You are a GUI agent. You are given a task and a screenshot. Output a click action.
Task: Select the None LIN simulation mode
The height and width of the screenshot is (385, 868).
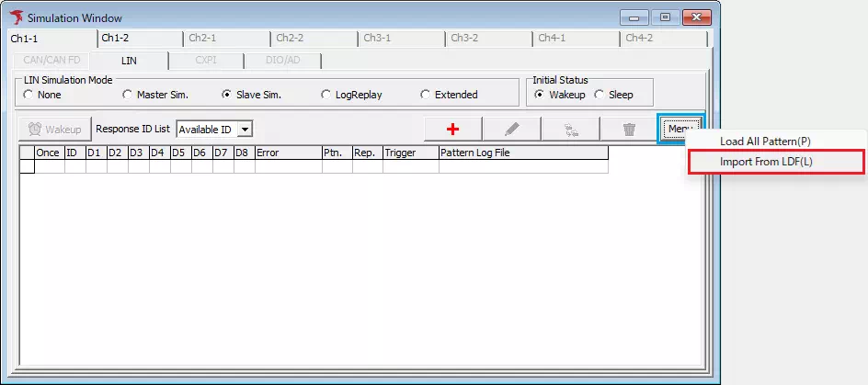click(29, 95)
